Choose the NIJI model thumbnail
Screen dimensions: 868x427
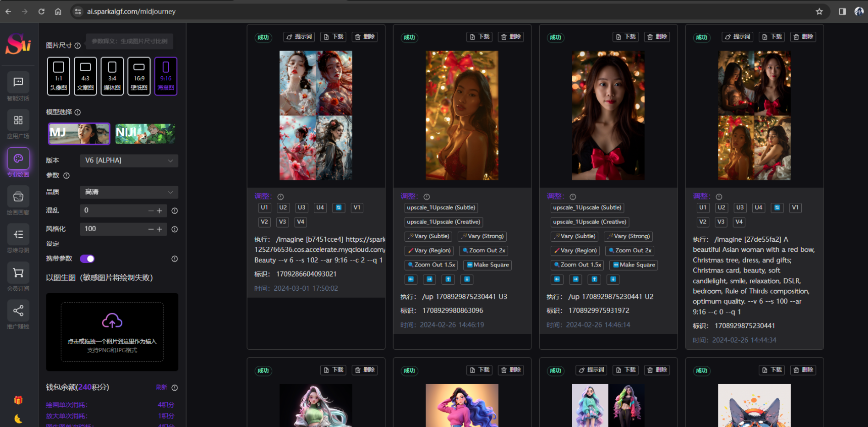tap(146, 134)
